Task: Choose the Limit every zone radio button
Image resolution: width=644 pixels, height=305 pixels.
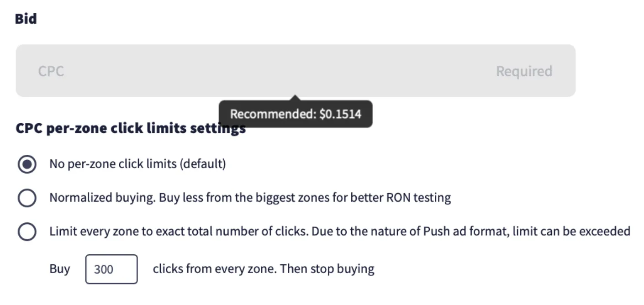Action: [x=27, y=232]
